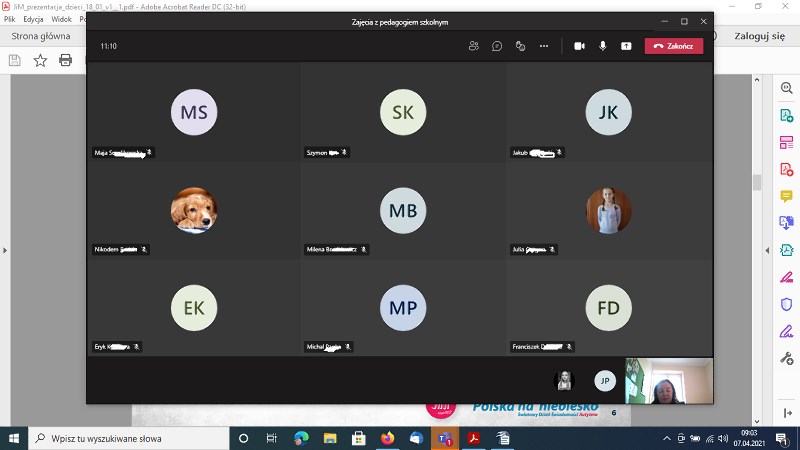Bookmark the PDF with the star icon
Screen dimensions: 800x450
(x=40, y=60)
